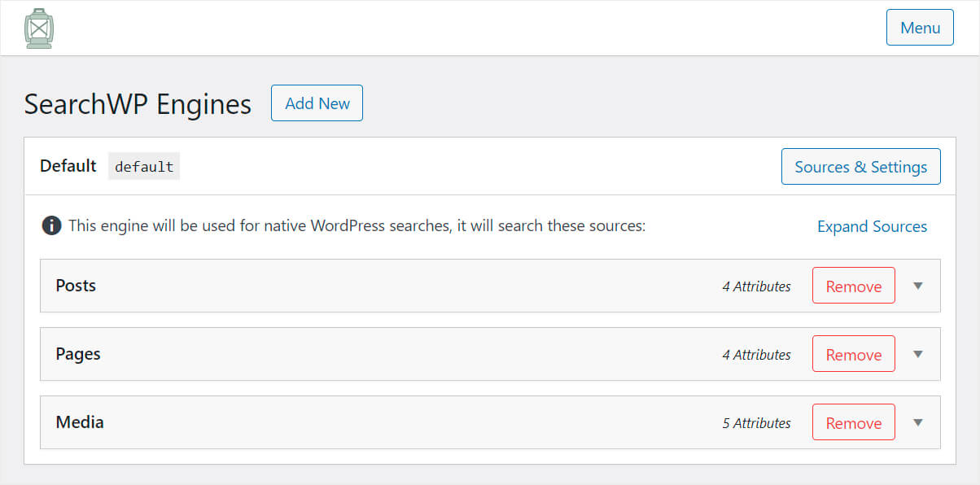Click the SearchWP Engines heading
This screenshot has height=485, width=980.
pyautogui.click(x=138, y=104)
